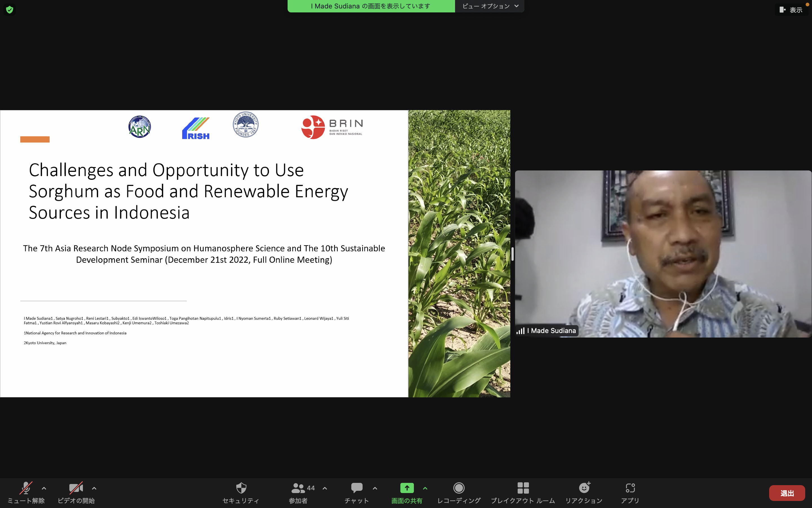This screenshot has width=812, height=508.
Task: Open view layout button top right
Action: point(791,10)
